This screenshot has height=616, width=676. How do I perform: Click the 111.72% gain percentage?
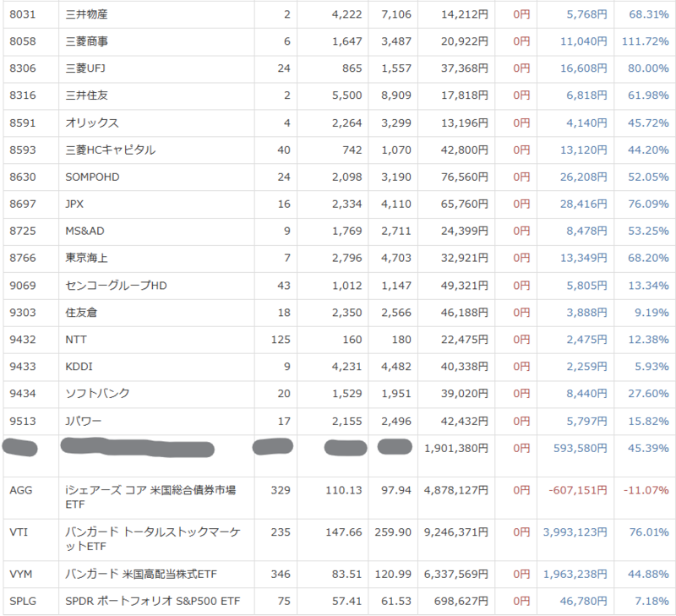645,41
